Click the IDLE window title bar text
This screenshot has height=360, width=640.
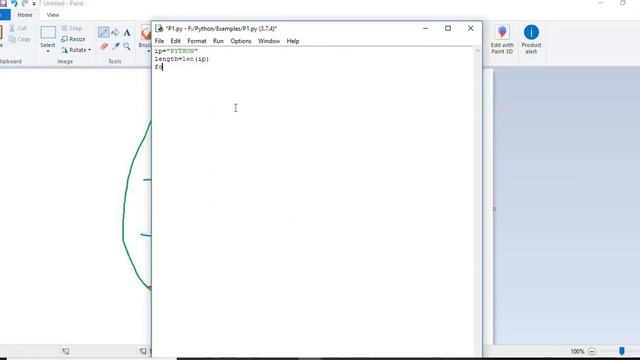(221, 29)
